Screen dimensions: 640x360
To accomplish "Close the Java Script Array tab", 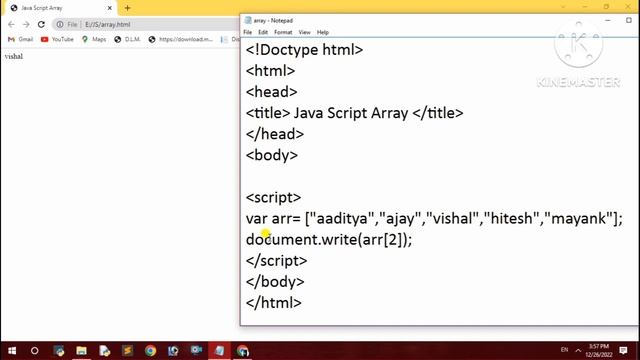I will (x=109, y=8).
